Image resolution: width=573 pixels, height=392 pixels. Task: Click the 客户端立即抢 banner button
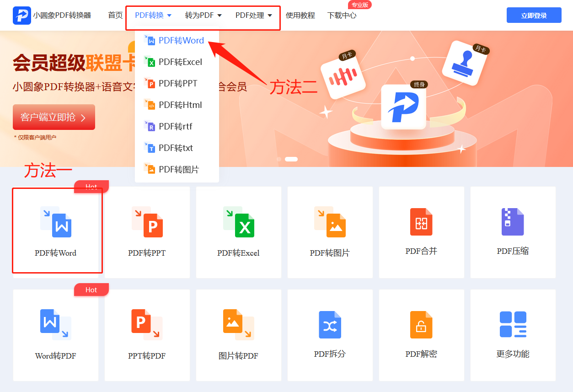tap(54, 117)
